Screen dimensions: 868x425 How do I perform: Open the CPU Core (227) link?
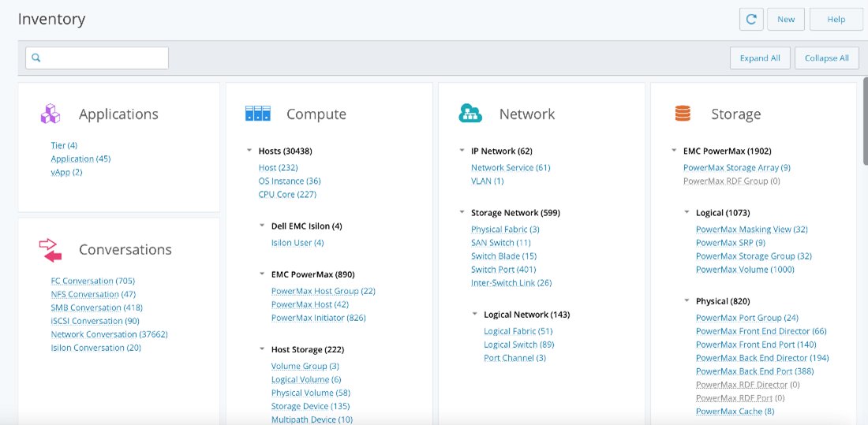287,194
